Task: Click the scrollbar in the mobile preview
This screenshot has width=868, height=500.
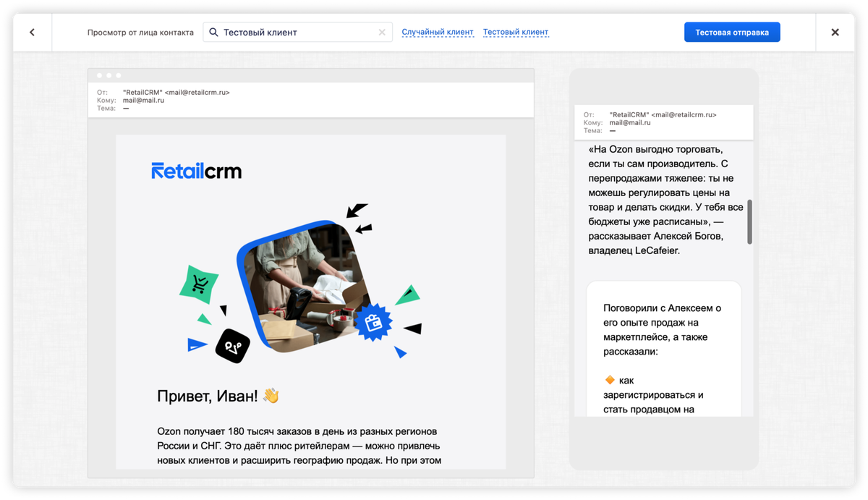Action: coord(749,222)
